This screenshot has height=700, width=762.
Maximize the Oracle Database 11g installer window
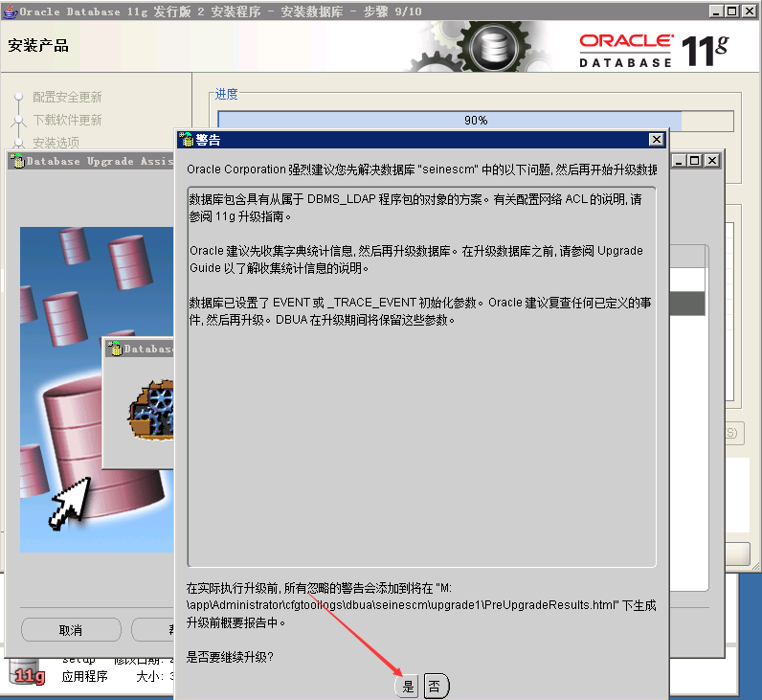point(732,11)
